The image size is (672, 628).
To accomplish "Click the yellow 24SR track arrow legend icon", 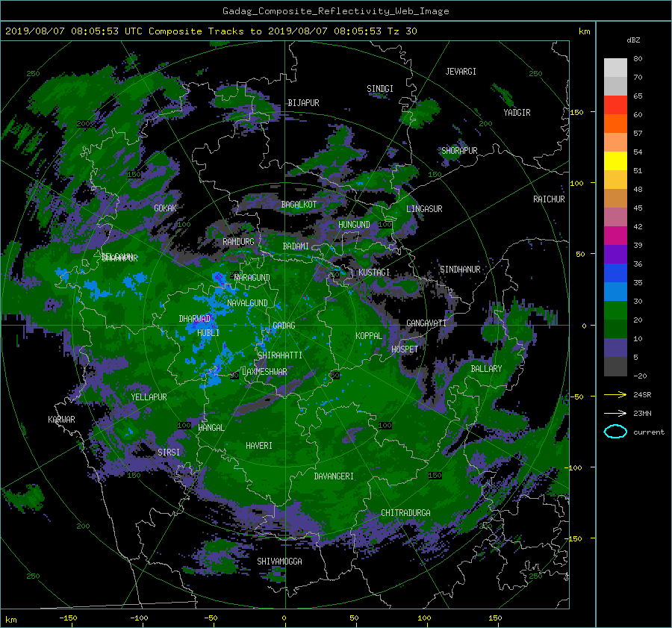I will (x=615, y=394).
